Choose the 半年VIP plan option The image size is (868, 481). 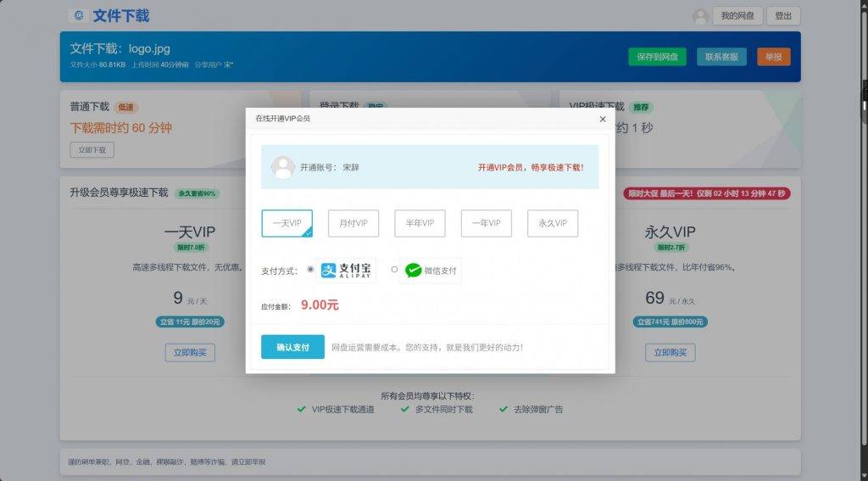pyautogui.click(x=420, y=223)
